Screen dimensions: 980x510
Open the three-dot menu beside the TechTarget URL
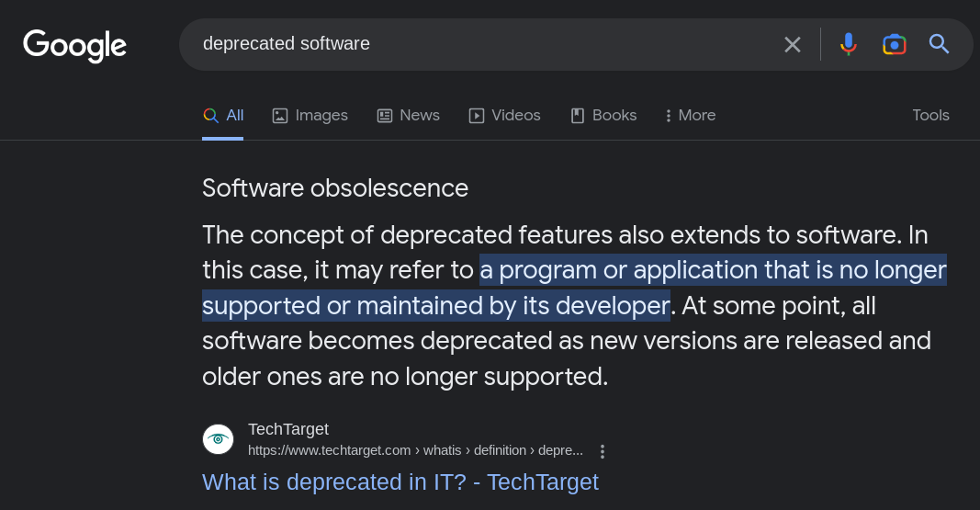pos(602,451)
